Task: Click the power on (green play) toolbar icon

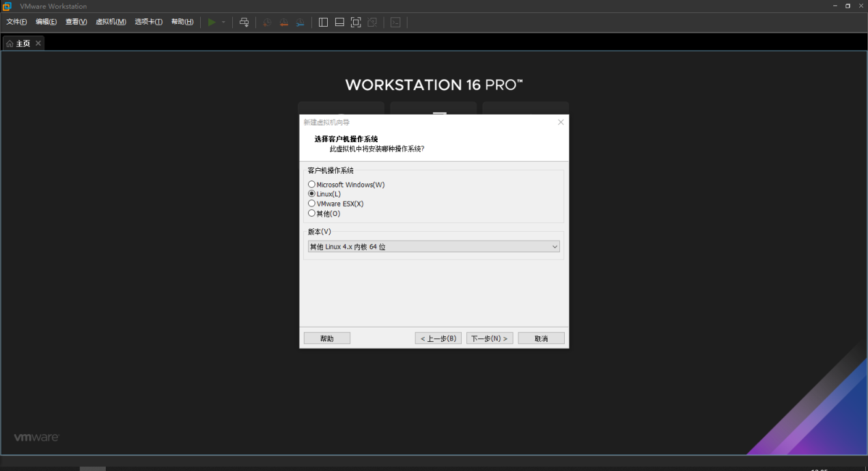Action: pos(212,22)
